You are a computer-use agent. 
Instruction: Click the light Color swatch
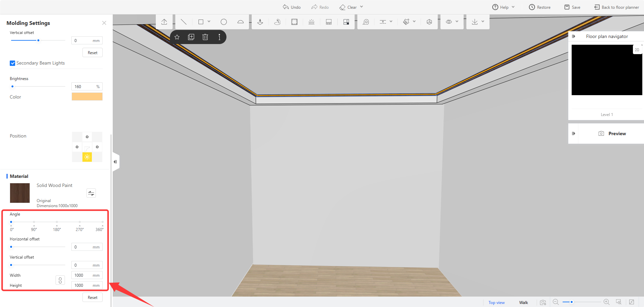click(x=87, y=97)
